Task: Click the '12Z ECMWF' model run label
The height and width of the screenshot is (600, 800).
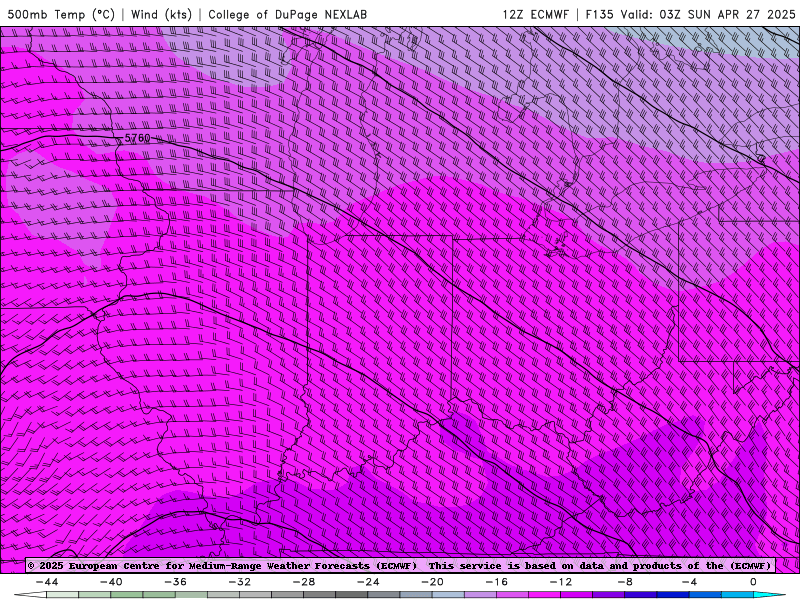Action: pyautogui.click(x=535, y=14)
